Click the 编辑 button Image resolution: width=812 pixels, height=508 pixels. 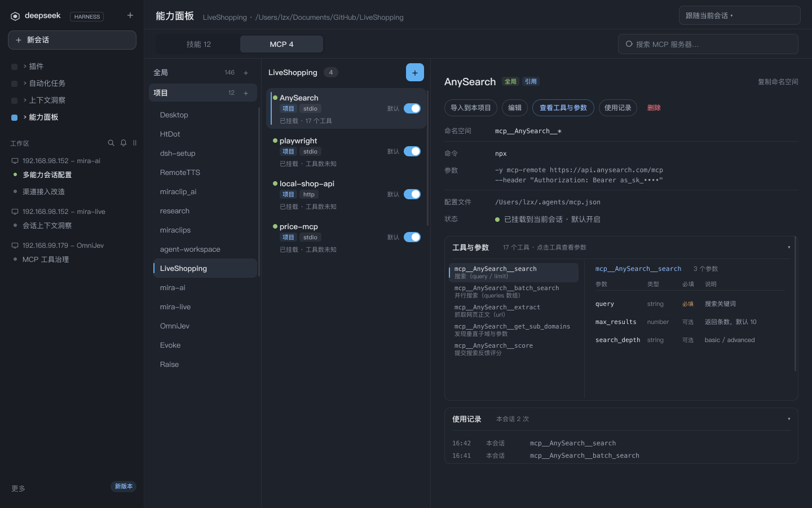[x=514, y=108]
